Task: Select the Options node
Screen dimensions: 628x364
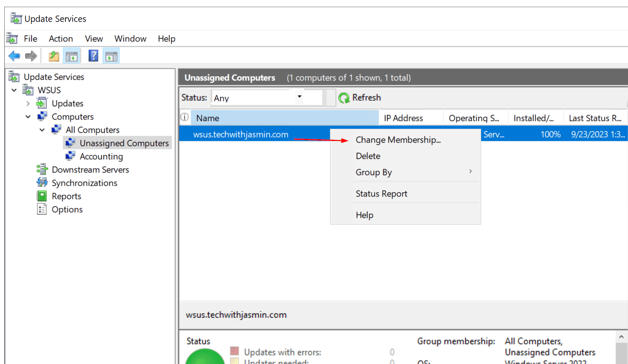Action: coord(67,210)
